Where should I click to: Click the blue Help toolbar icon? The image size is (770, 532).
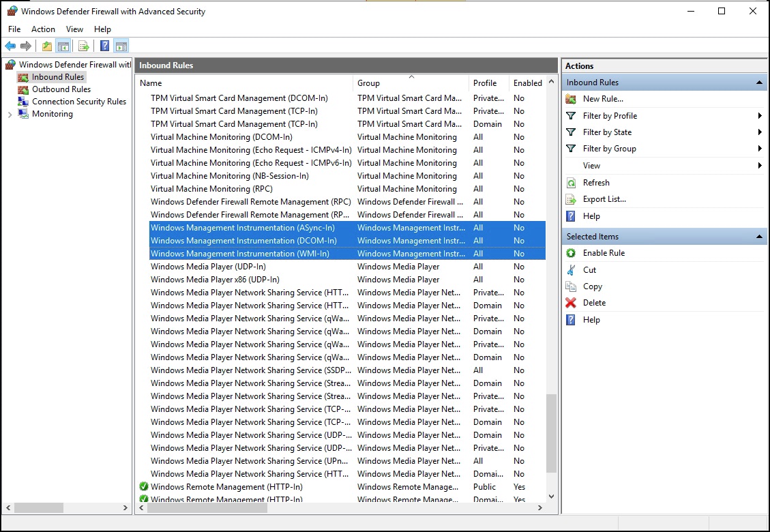click(x=104, y=46)
